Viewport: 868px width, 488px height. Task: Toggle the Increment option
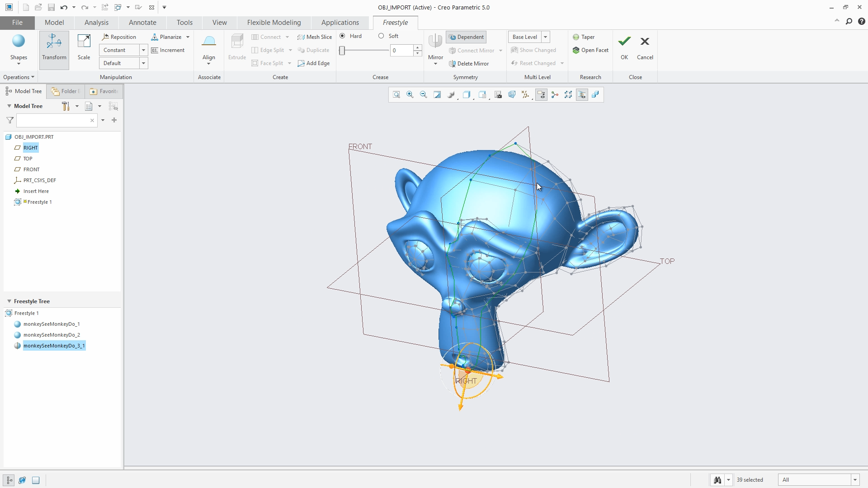168,50
